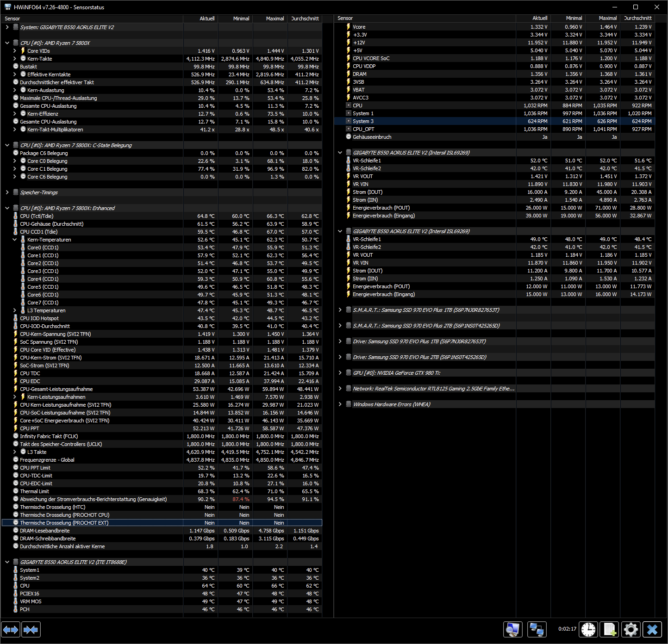Viewport: 668px width, 644px height.
Task: Click thermometer icon beside Core4 (CCD1)
Action: (x=23, y=279)
